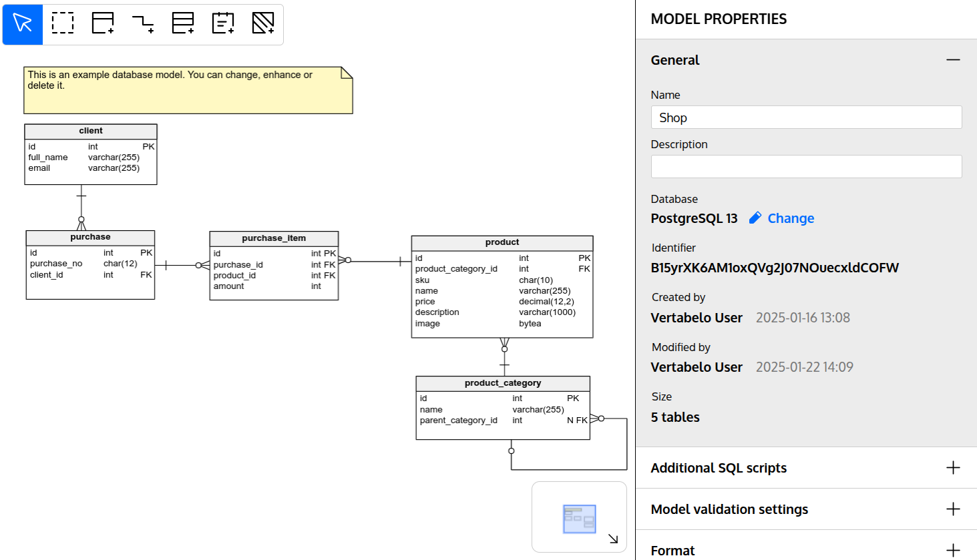Select the purchase_item table header
The width and height of the screenshot is (977, 560).
pos(274,238)
